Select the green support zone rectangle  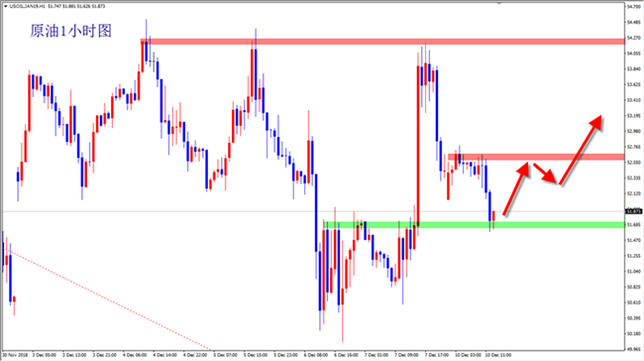pos(474,225)
